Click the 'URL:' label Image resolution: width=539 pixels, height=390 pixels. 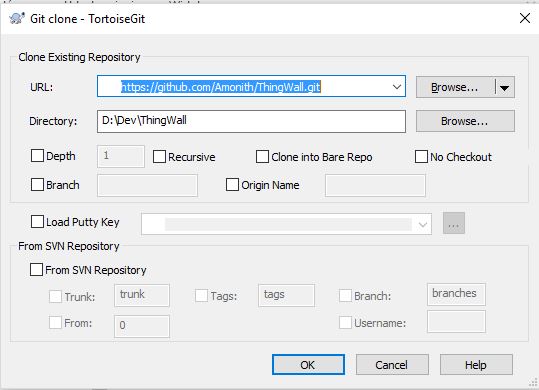point(42,87)
